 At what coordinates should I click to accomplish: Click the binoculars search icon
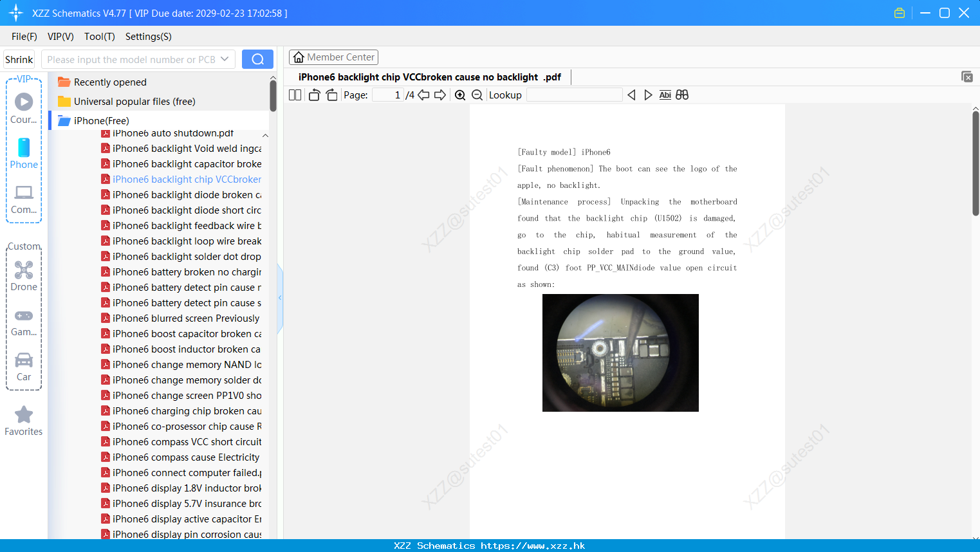pyautogui.click(x=682, y=95)
